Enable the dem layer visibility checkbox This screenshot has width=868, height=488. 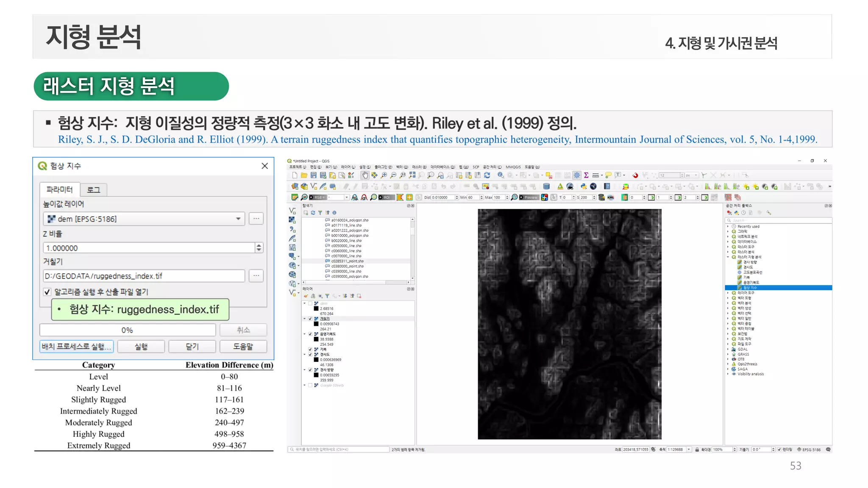click(x=310, y=303)
